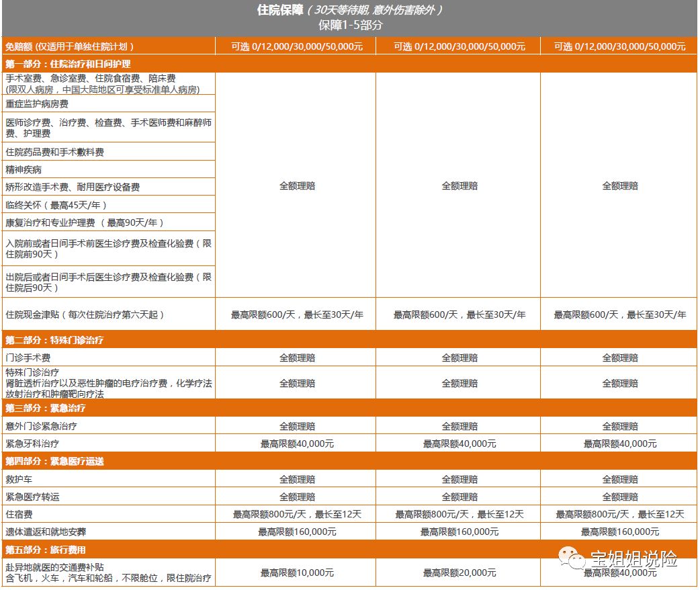Click the 第二部分：特殊门诊治疗 section header

(349, 340)
